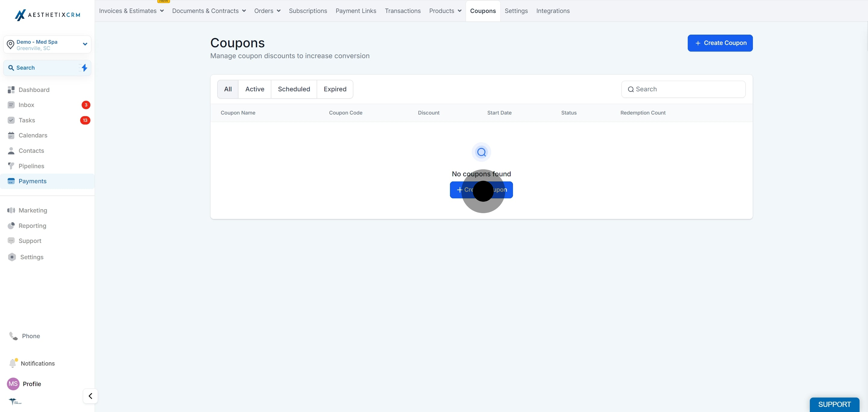Viewport: 868px width, 412px height.
Task: Click the Coupon Code column header
Action: pos(346,113)
